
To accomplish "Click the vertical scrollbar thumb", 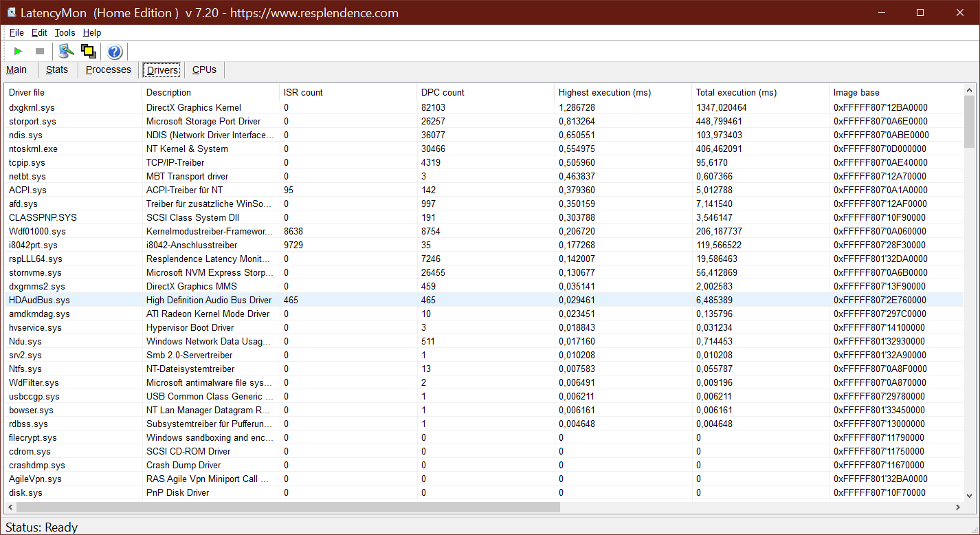I will [969, 122].
